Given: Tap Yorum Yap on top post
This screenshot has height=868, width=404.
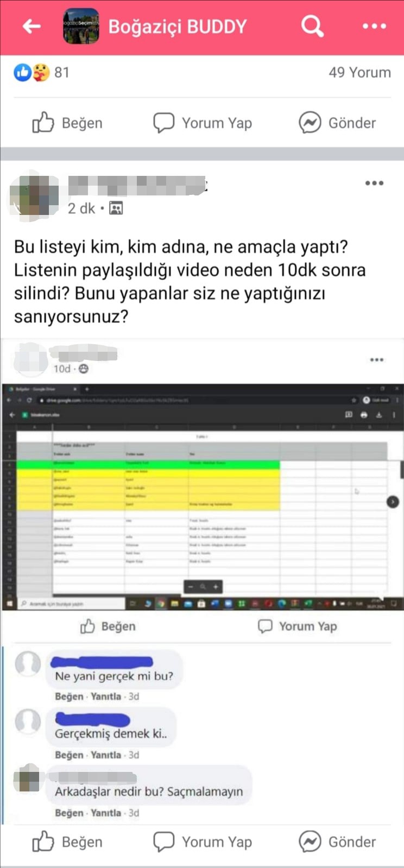Looking at the screenshot, I should pos(203,123).
